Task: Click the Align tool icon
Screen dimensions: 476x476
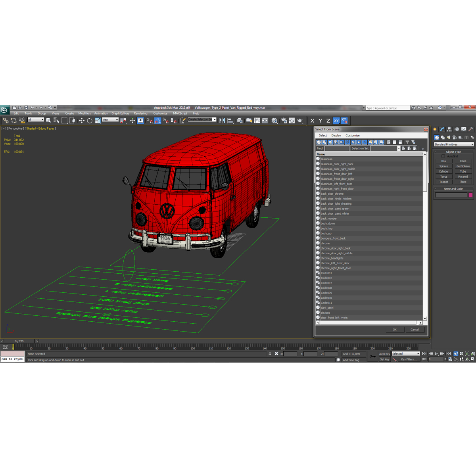Action: (x=230, y=121)
